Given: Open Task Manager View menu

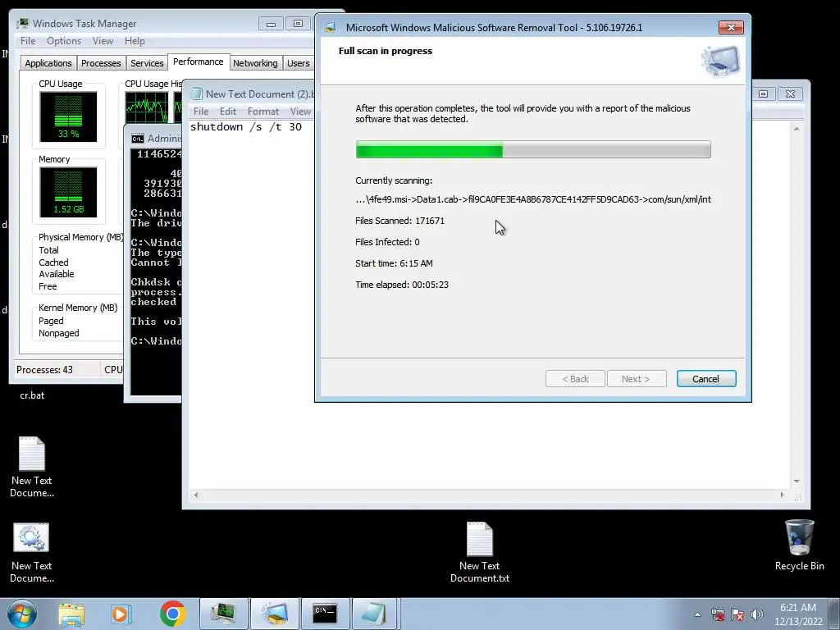Looking at the screenshot, I should [103, 41].
